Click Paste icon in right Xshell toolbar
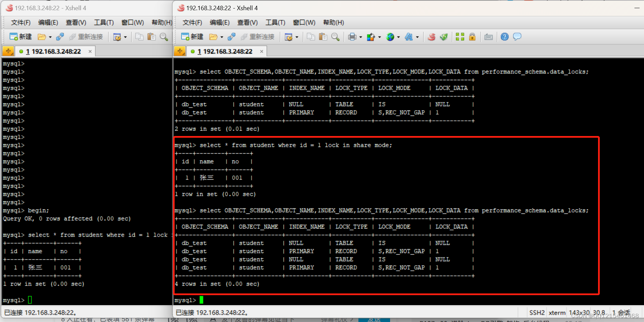The width and height of the screenshot is (644, 322). tap(323, 37)
